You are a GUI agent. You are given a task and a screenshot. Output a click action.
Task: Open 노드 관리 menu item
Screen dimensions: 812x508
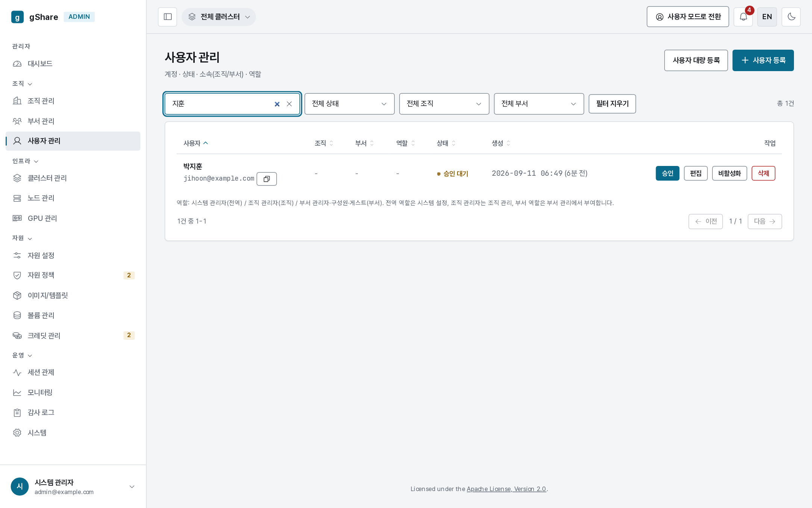pos(73,198)
